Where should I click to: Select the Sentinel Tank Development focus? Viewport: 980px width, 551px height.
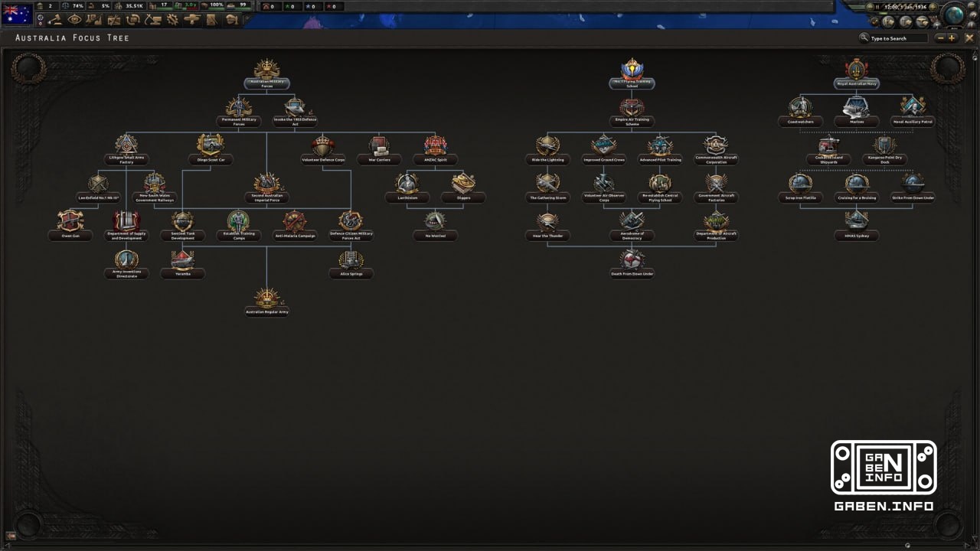(182, 226)
